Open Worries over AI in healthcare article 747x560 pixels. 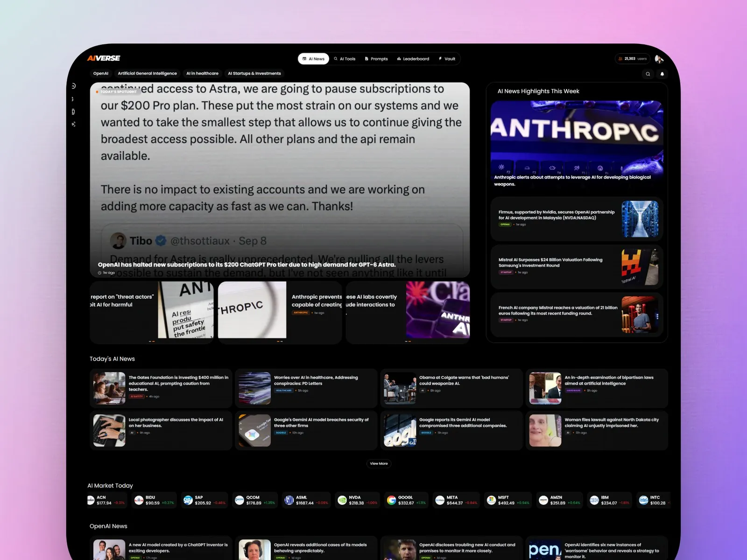point(306,388)
